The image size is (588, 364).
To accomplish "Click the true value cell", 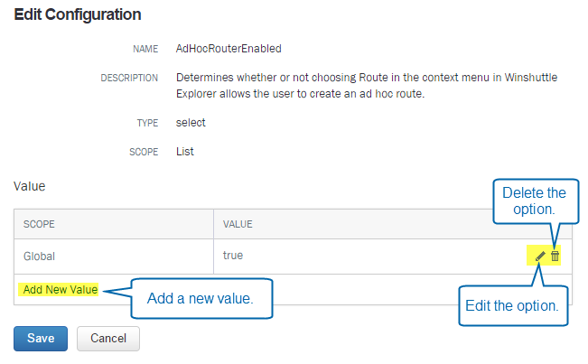I will click(233, 256).
